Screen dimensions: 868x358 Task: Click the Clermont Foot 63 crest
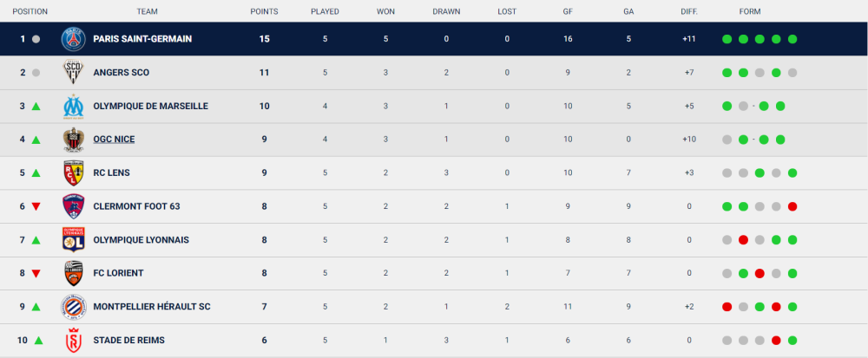point(74,206)
